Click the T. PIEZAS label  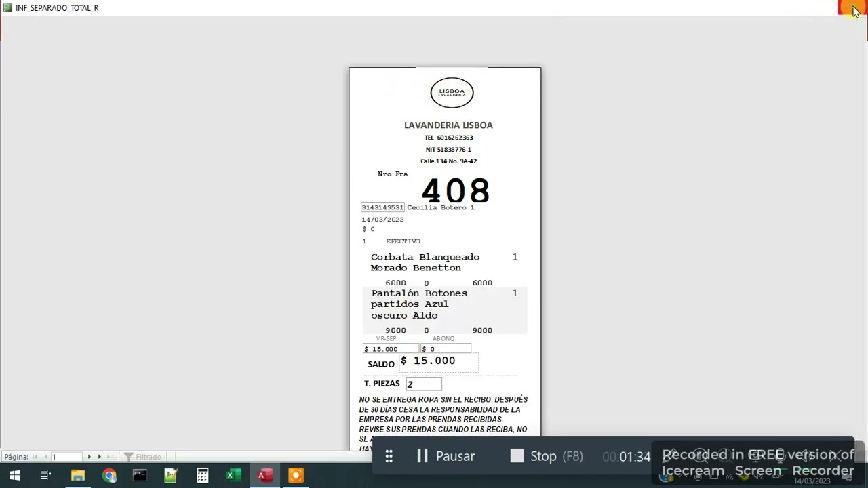click(x=382, y=384)
